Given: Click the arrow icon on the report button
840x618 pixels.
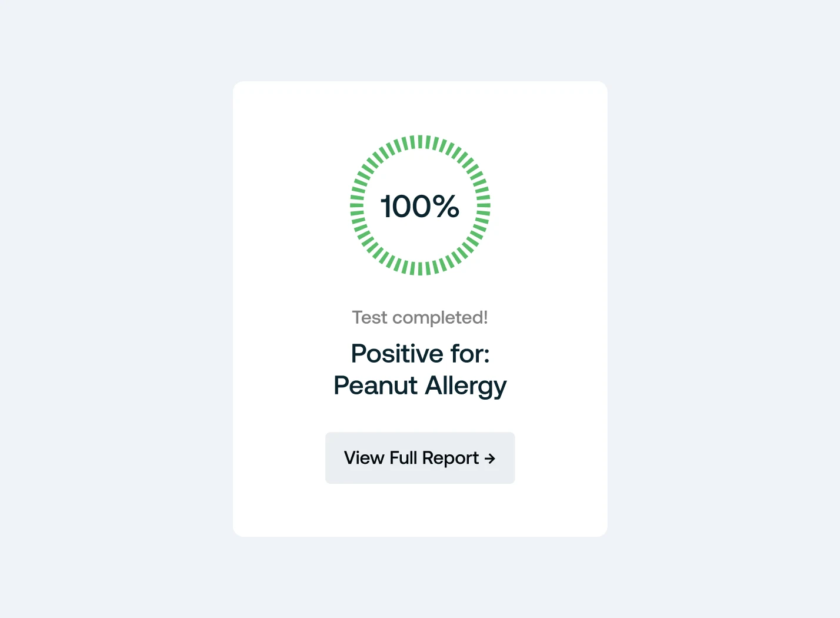Looking at the screenshot, I should tap(489, 458).
